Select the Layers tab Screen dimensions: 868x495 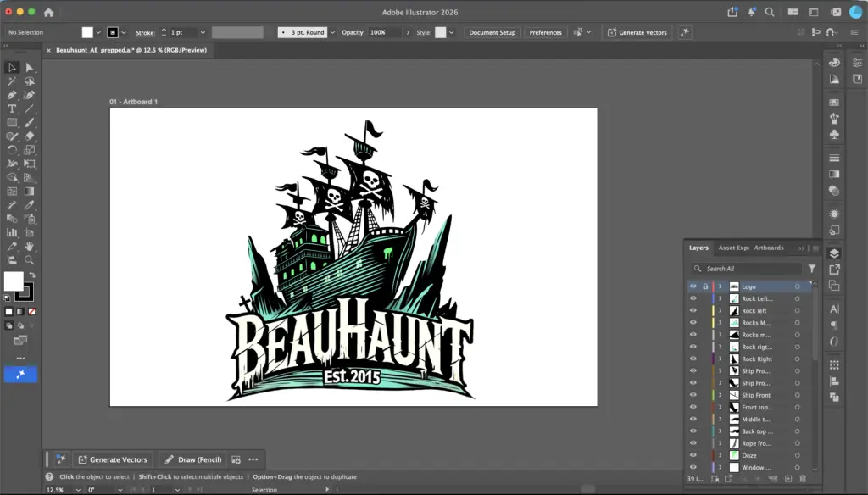coord(698,247)
